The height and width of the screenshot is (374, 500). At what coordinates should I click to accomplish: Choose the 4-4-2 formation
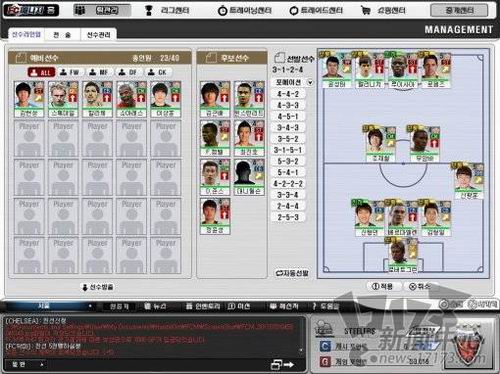[288, 94]
